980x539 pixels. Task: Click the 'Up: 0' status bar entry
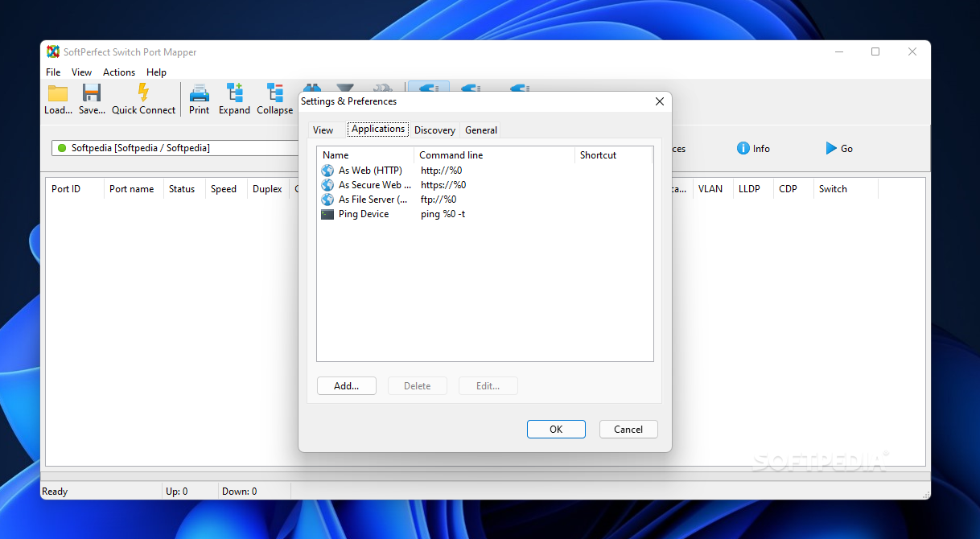tap(177, 492)
